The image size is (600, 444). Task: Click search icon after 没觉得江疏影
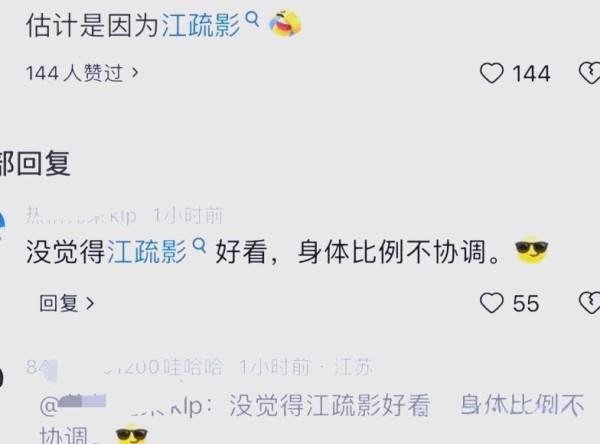coord(199,246)
